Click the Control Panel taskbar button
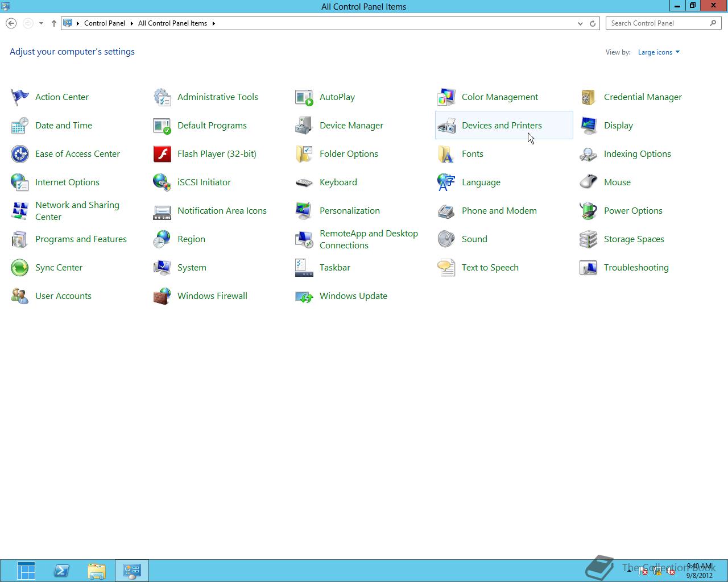 [x=132, y=571]
